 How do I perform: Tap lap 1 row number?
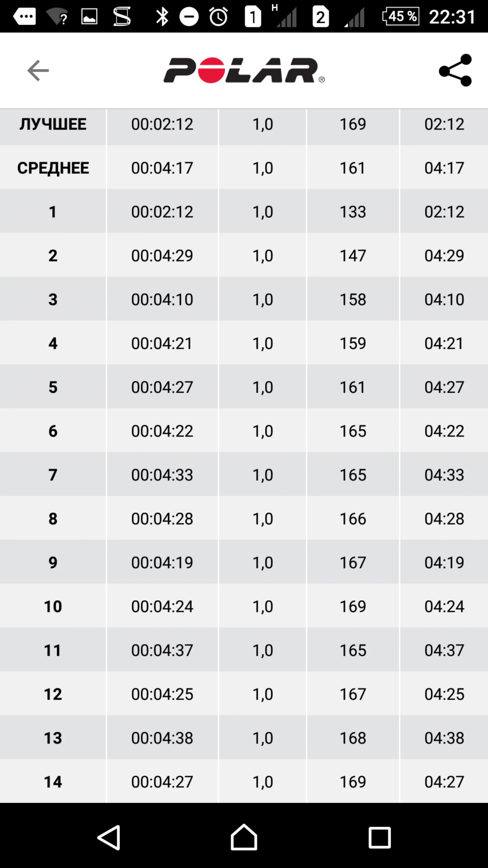point(53,212)
